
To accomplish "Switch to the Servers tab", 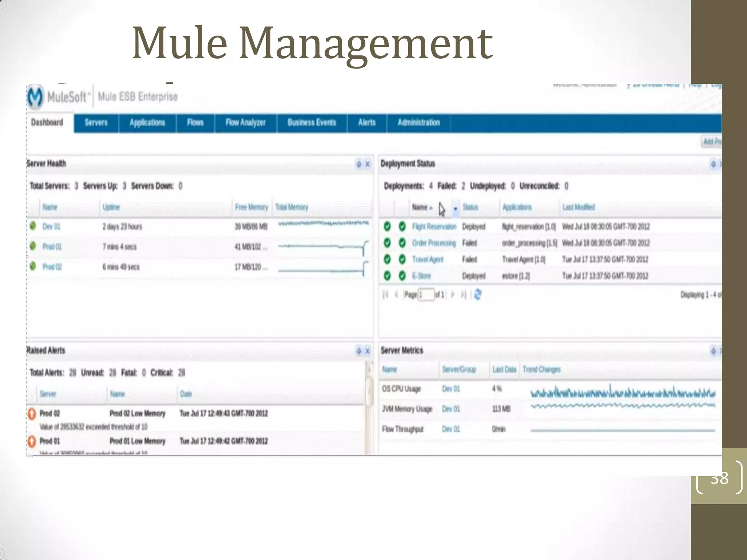I will coord(96,122).
